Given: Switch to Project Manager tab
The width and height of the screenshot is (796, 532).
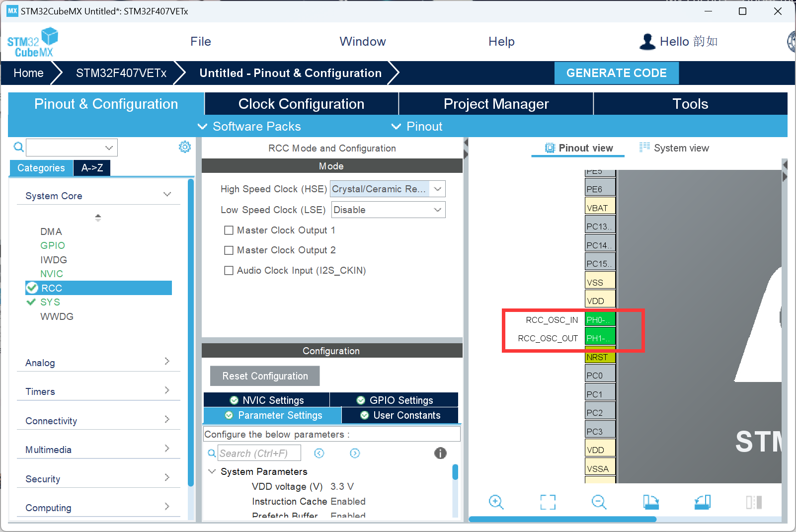Looking at the screenshot, I should coord(496,104).
